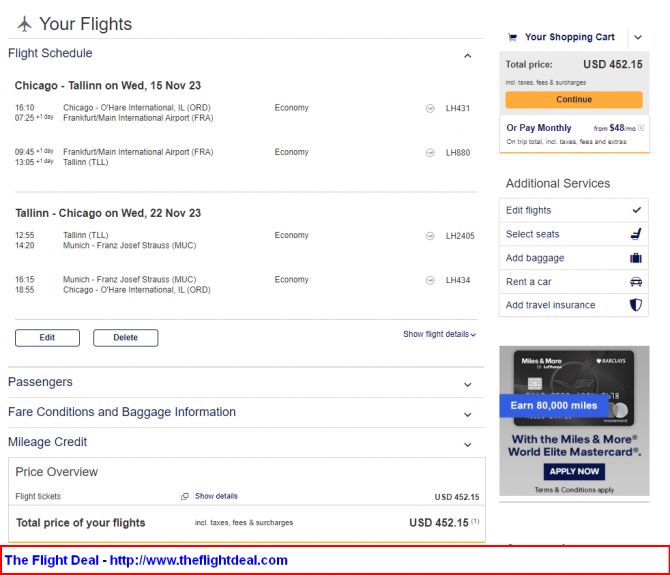The height and width of the screenshot is (575, 670).
Task: Click the shopping cart icon
Action: click(512, 37)
